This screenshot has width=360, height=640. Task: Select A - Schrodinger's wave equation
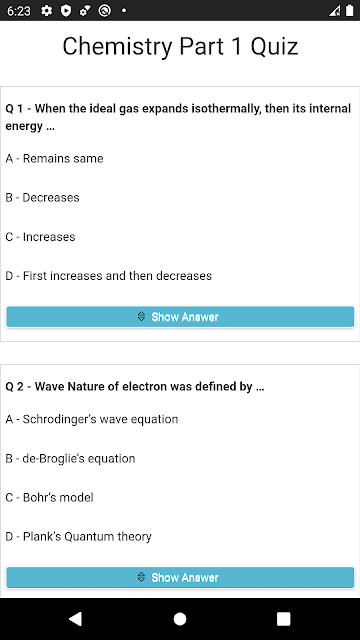coord(92,419)
